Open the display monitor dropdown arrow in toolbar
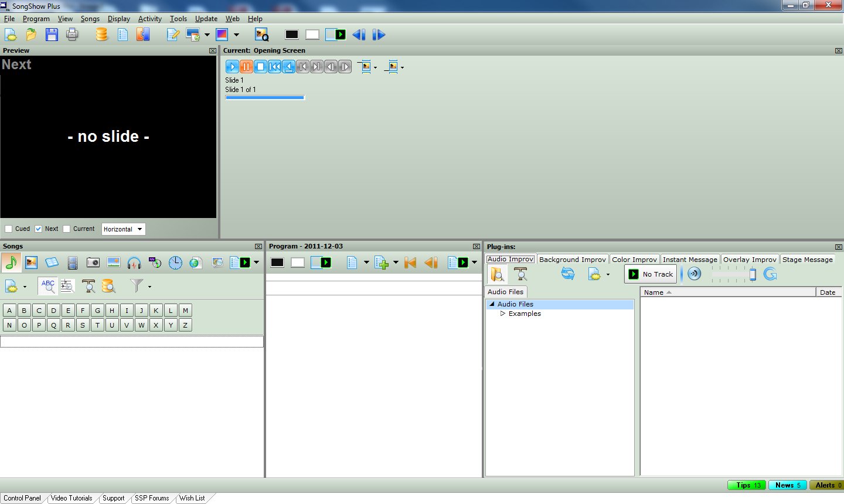844x504 pixels. point(207,35)
